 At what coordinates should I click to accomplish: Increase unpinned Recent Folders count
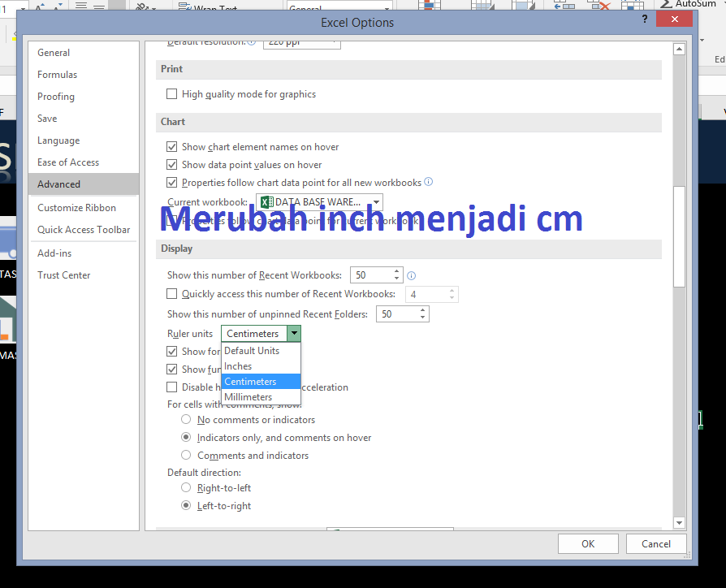[423, 311]
